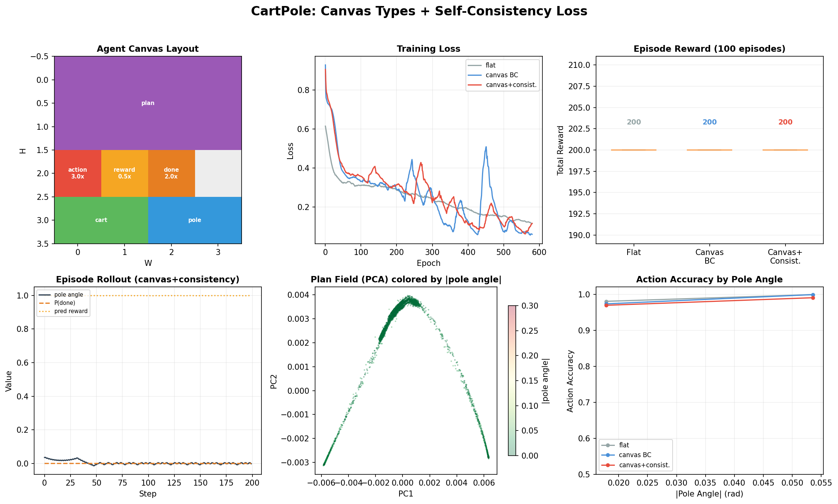This screenshot has width=838, height=504.
Task: Click the purple plan region in canvas layout
Action: [x=148, y=103]
